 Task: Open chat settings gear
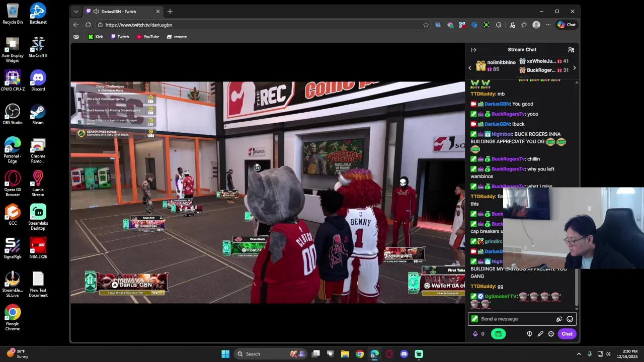[x=551, y=334]
